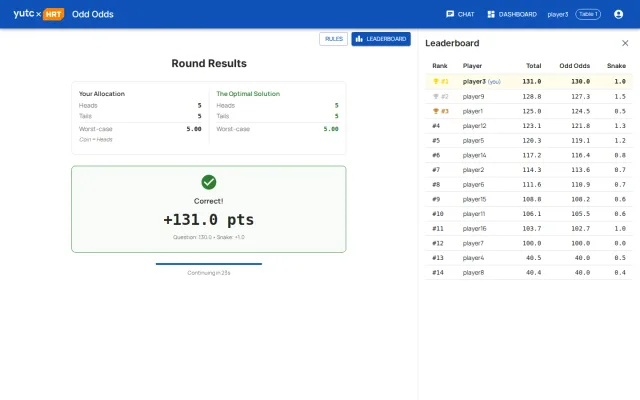
Task: Open the Chat icon in header
Action: (450, 14)
